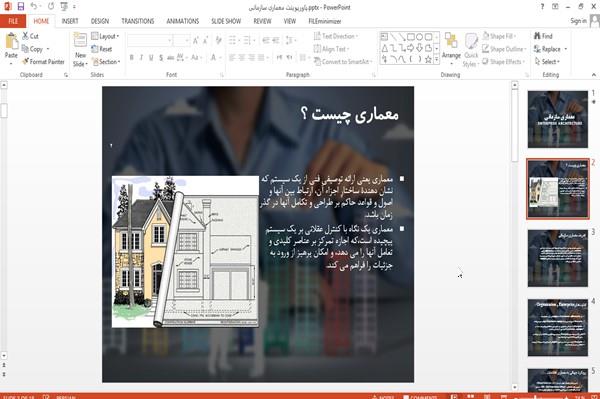
Task: Open Align Text dropdown
Action: click(x=331, y=49)
